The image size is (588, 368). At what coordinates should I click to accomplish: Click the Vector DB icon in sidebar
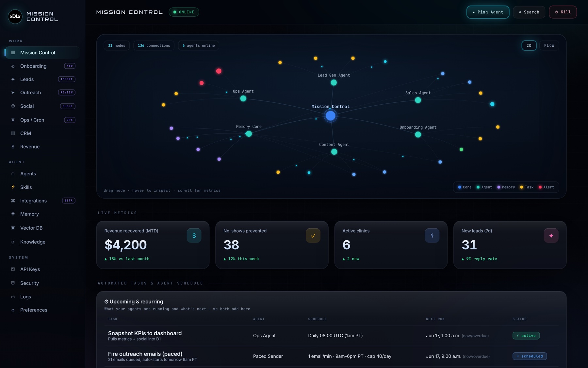click(13, 228)
